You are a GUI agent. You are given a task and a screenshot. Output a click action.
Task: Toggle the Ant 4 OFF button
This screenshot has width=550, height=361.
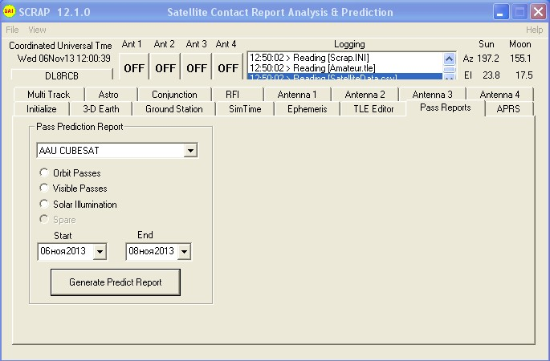(x=228, y=67)
